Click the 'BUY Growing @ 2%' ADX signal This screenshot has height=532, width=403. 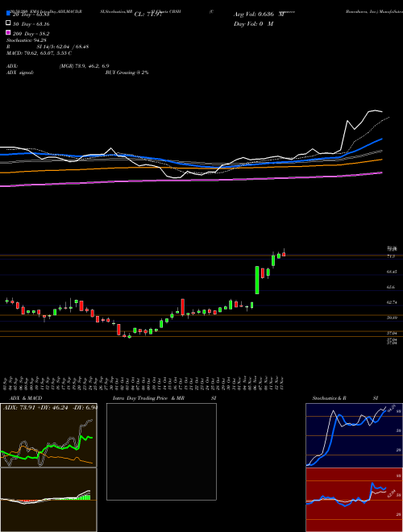pos(127,73)
